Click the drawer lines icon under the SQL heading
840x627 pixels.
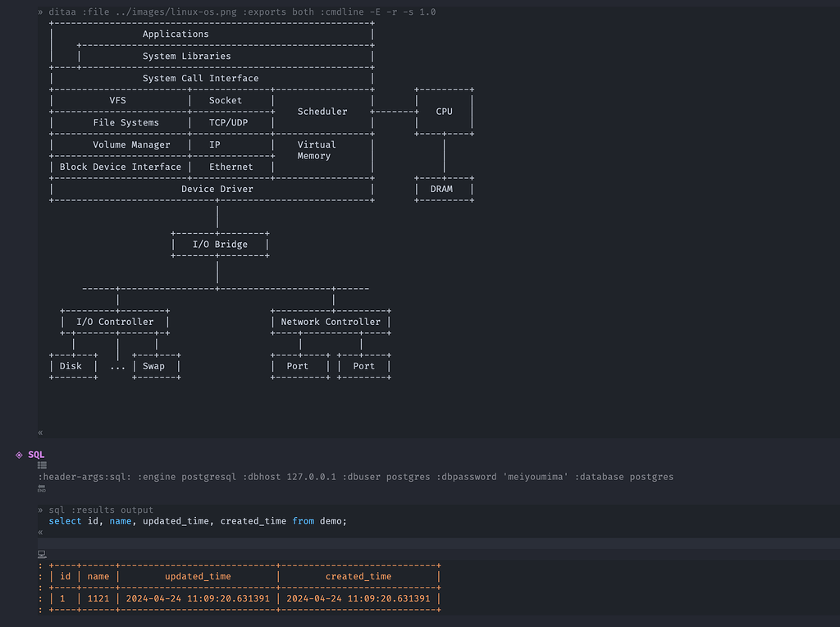42,465
